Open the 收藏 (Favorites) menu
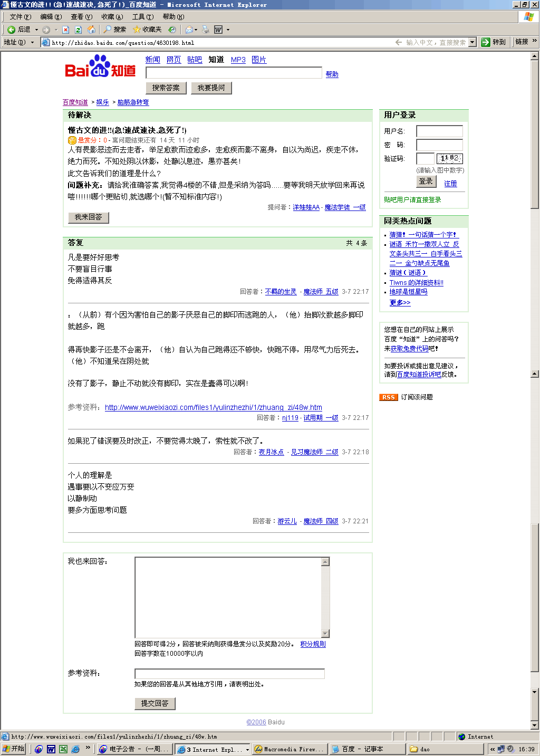 (112, 17)
